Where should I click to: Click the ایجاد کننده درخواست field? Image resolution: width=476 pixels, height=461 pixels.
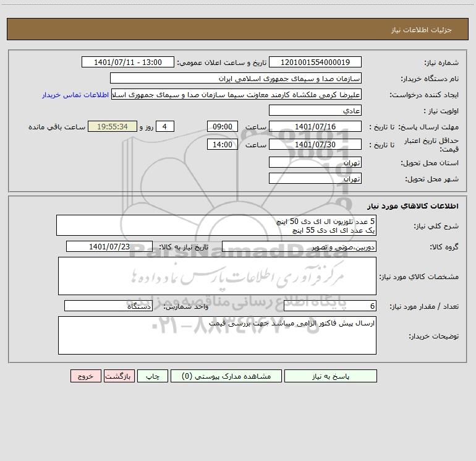237,95
